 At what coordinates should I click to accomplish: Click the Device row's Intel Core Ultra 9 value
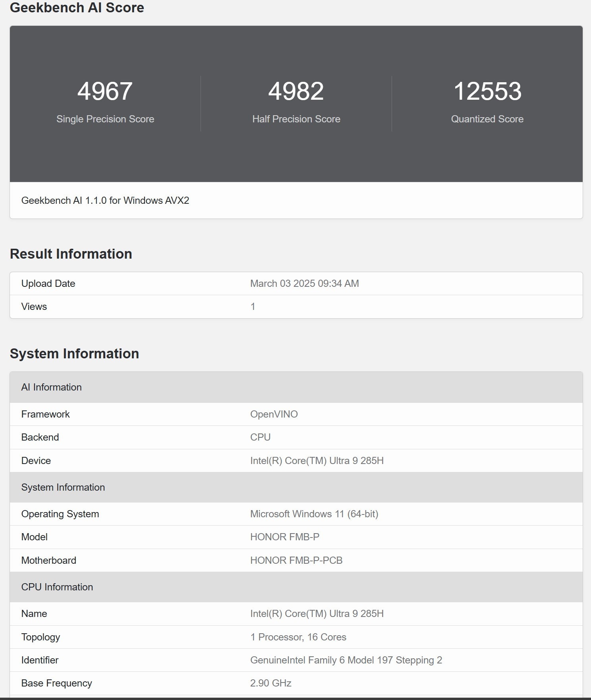click(317, 461)
